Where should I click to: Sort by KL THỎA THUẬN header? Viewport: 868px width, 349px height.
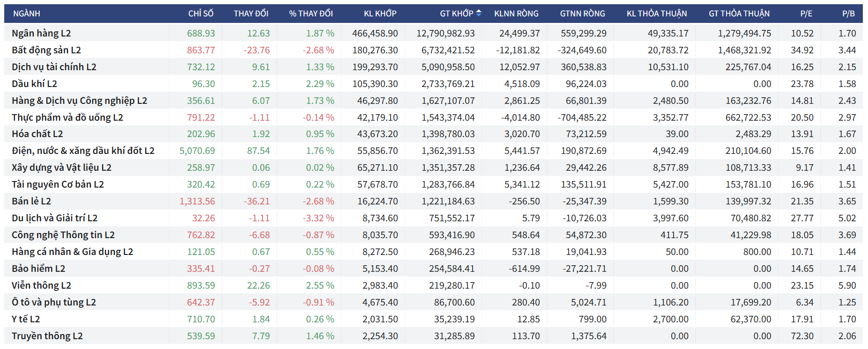tap(657, 14)
